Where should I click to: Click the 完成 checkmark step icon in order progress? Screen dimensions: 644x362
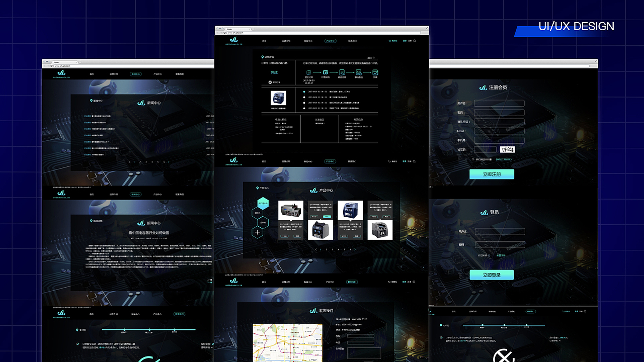(375, 72)
